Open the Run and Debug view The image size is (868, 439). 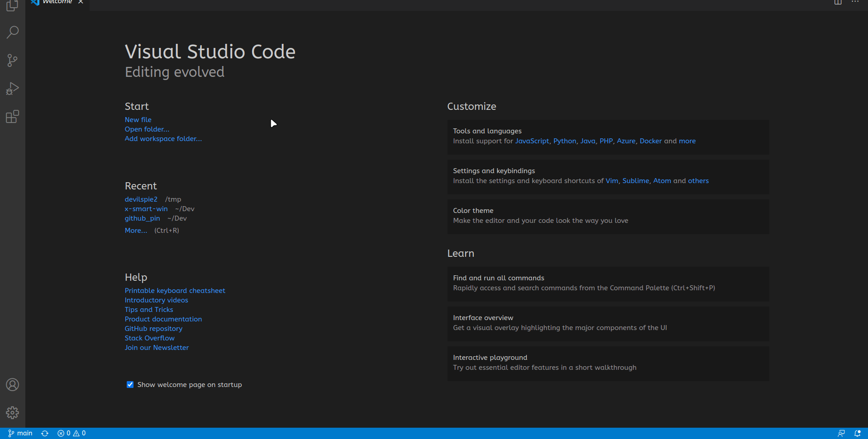pyautogui.click(x=12, y=89)
